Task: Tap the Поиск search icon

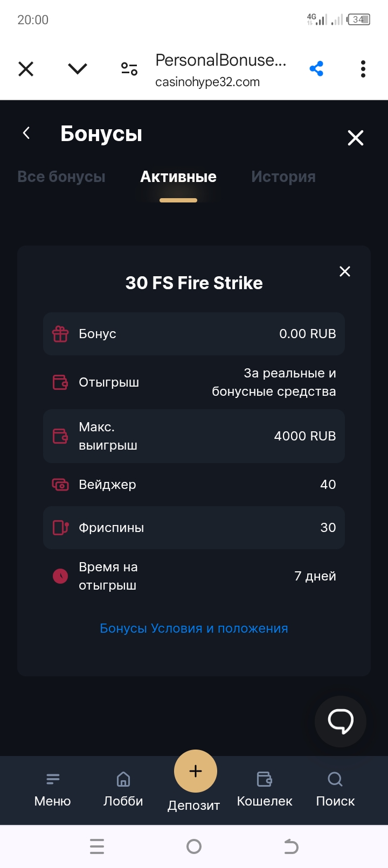Action: [335, 779]
